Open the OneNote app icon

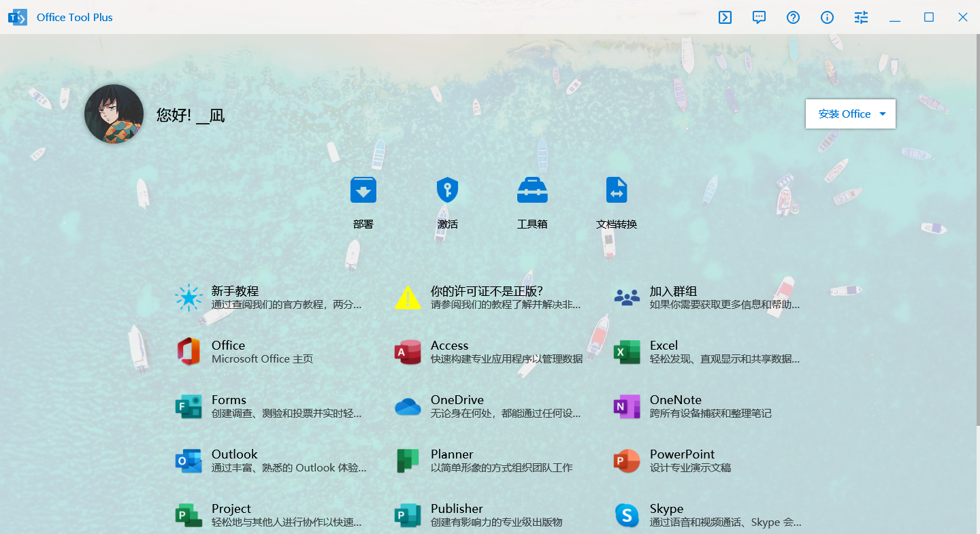tap(627, 406)
